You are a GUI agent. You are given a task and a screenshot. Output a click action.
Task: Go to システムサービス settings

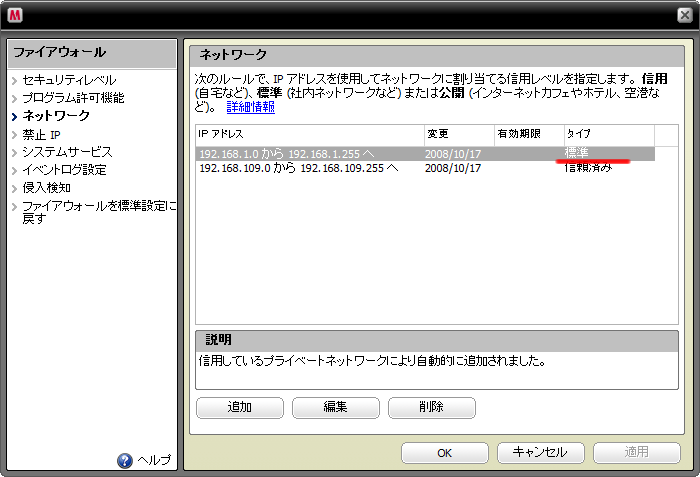tap(67, 152)
